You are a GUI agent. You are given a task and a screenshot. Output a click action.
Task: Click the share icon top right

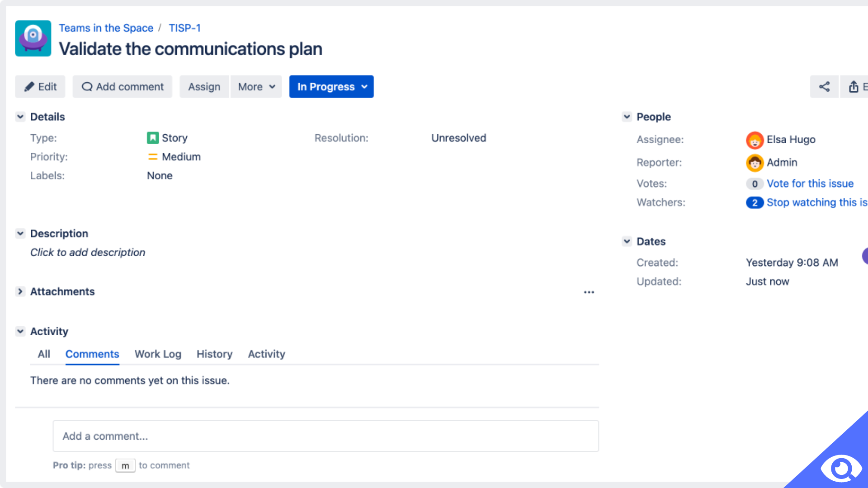click(825, 87)
